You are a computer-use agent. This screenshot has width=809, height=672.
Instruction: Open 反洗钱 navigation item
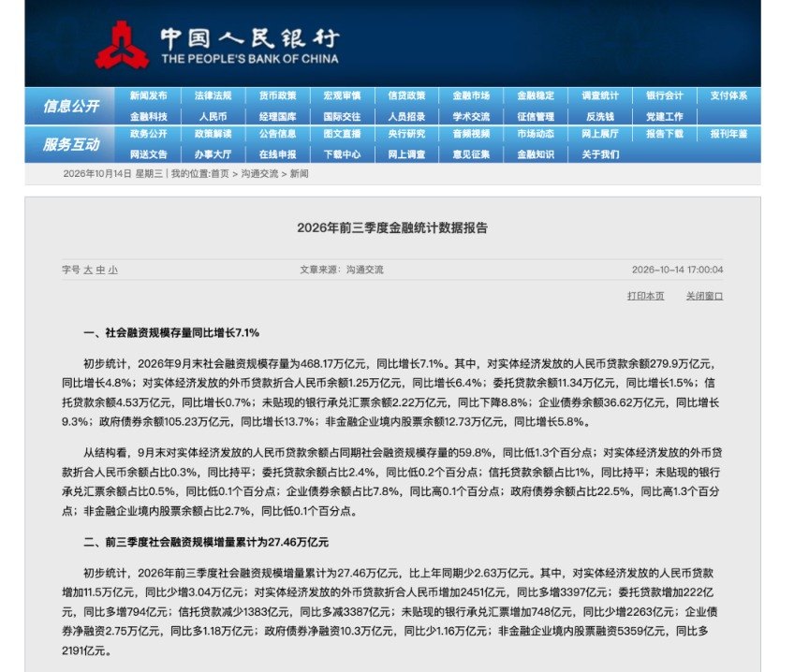tap(600, 117)
